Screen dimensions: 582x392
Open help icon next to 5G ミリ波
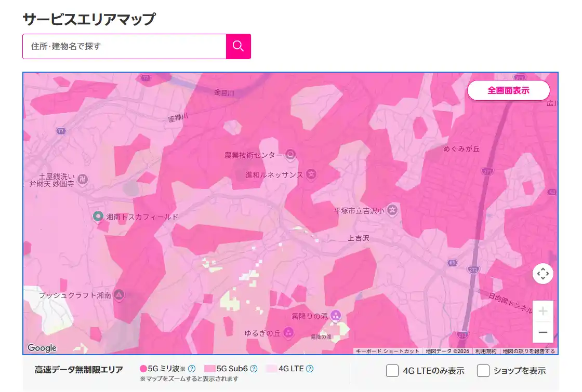[x=192, y=369]
